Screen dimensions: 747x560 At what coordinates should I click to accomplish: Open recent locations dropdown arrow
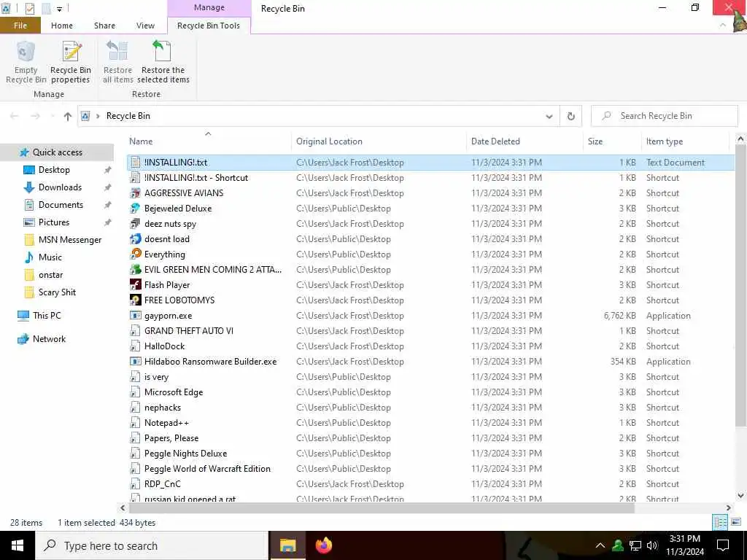(x=52, y=116)
